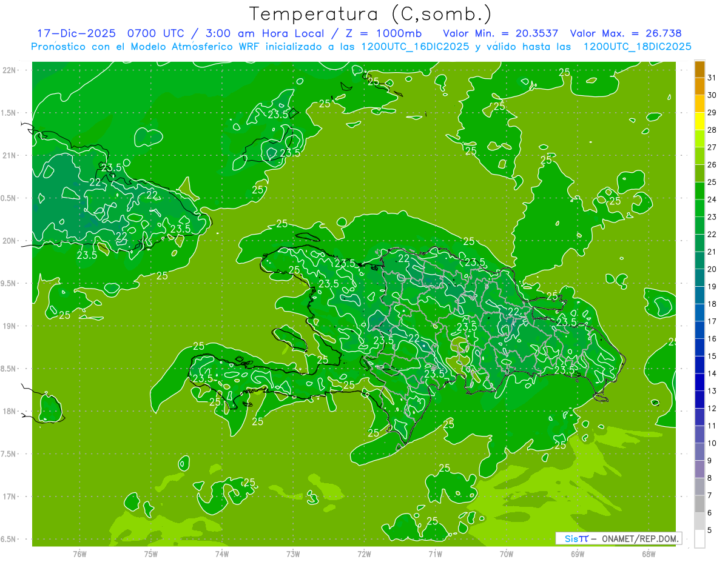Screen dimensions: 728x562
Task: Pick the dark blue swatch between legend 12 and 13
Action: pyautogui.click(x=699, y=400)
